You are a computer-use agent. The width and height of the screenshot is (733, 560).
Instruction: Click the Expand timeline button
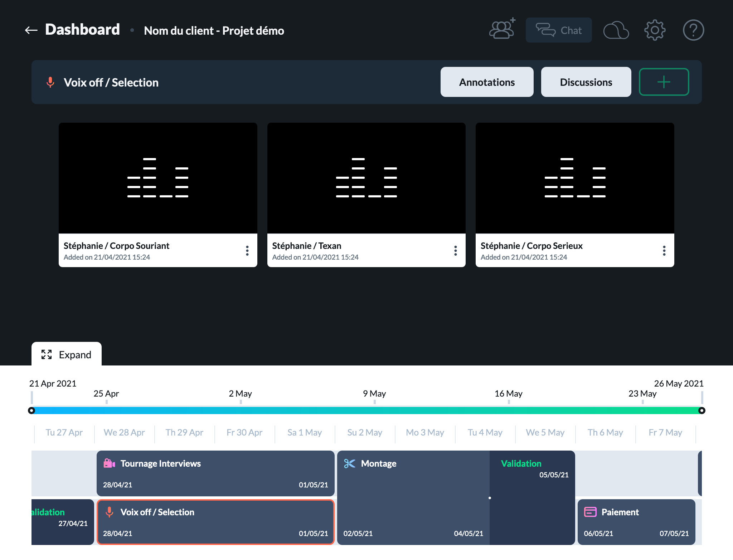pos(67,354)
